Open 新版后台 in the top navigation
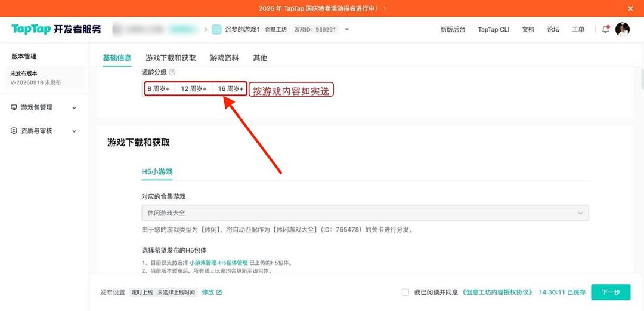644x311 pixels. coord(453,30)
